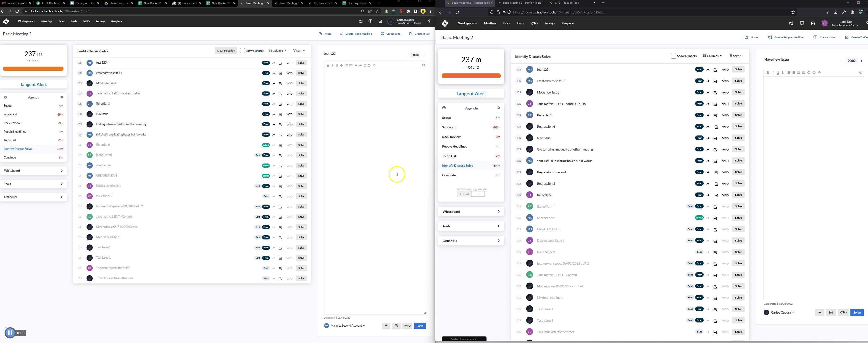
Task: Click the Video Conference bar
Action: (x=464, y=339)
